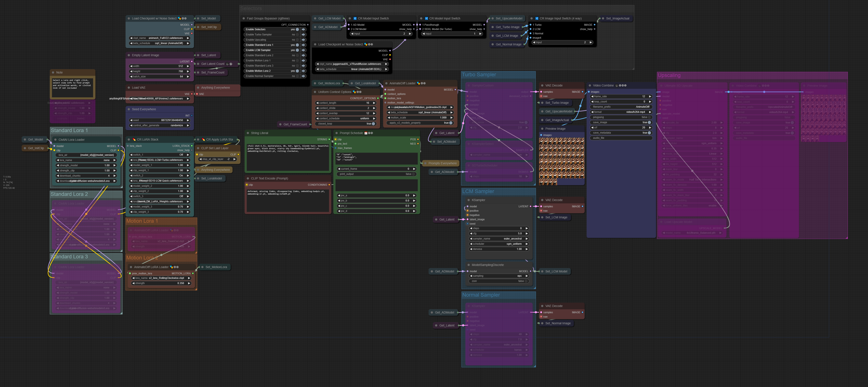868x387 pixels.
Task: Select the Standard Lora 1 group title
Action: coord(69,130)
